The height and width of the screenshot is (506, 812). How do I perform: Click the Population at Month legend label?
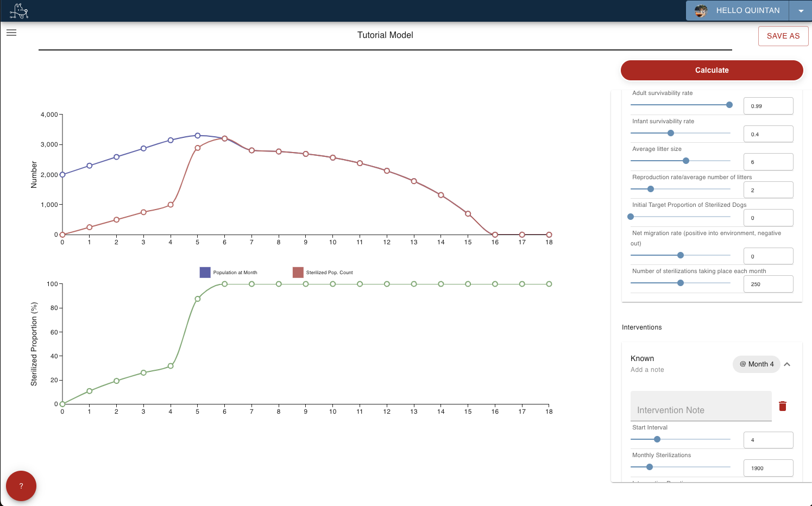tap(235, 273)
